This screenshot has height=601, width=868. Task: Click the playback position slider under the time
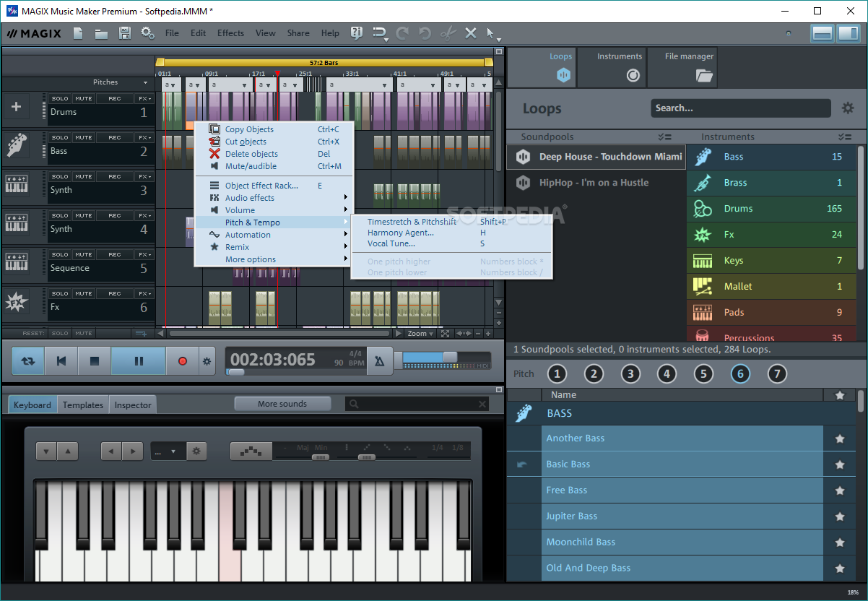click(235, 372)
